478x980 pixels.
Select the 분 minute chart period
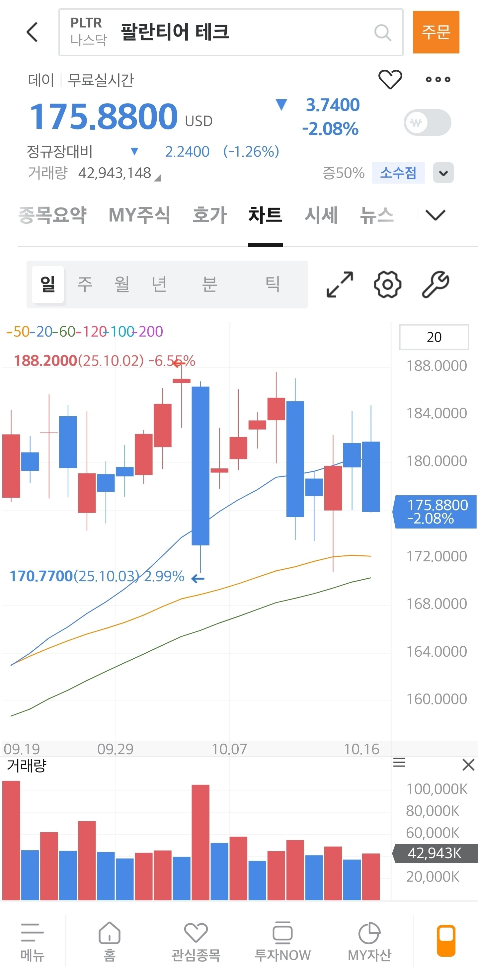[x=209, y=284]
